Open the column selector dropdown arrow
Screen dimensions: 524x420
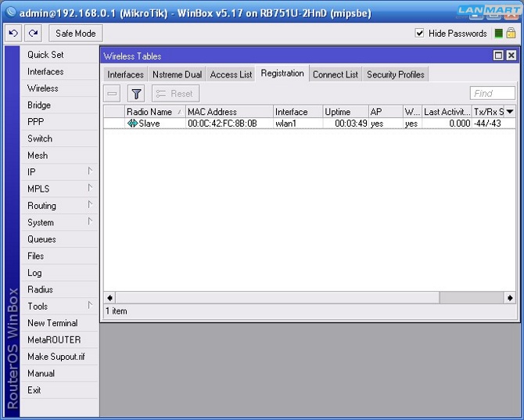tap(510, 112)
